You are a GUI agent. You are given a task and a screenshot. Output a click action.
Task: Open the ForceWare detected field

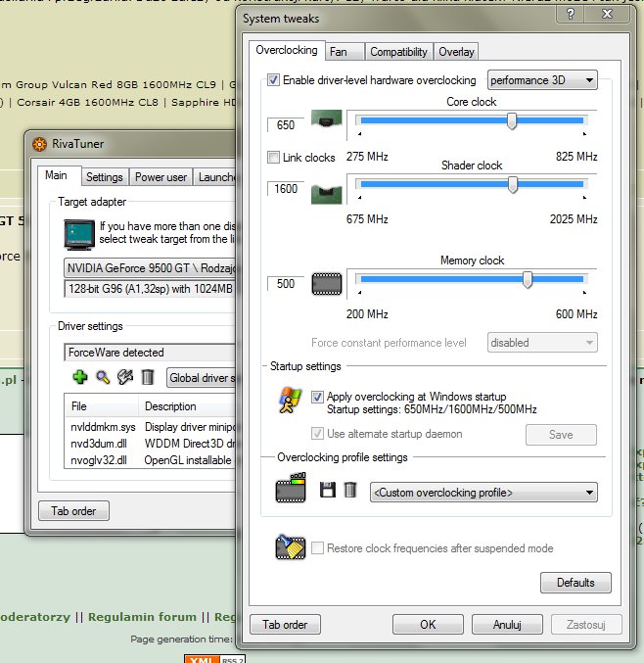149,353
